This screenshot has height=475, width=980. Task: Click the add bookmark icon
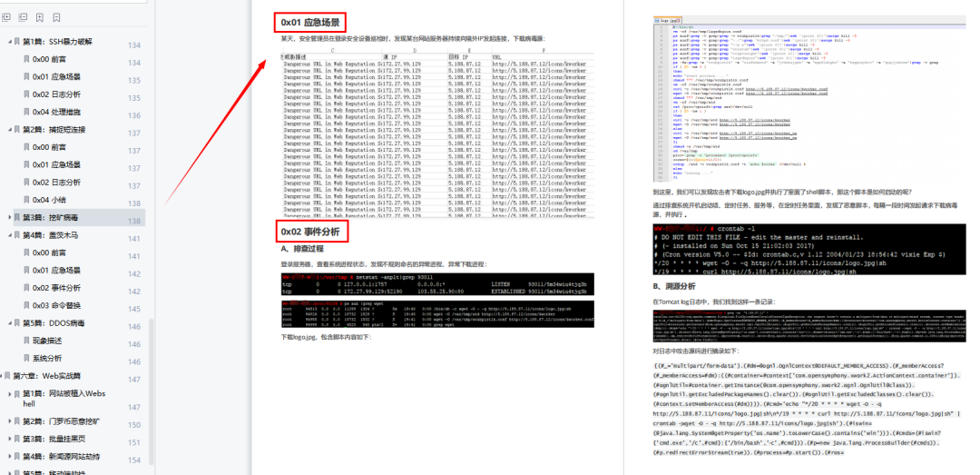click(x=40, y=17)
